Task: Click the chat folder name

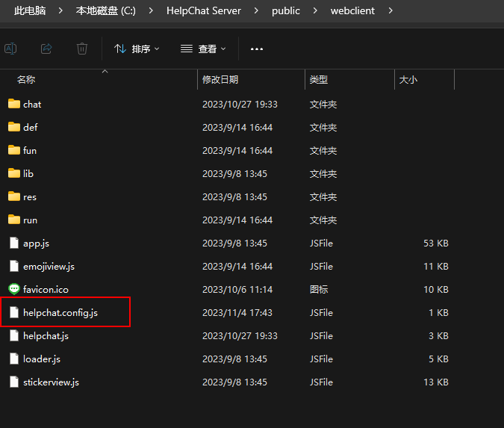Action: pos(32,104)
